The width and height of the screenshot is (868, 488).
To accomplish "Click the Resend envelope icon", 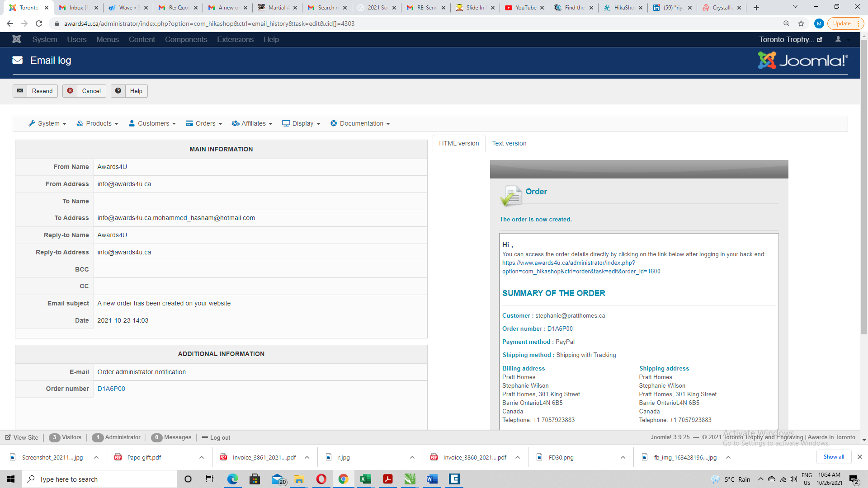I will pyautogui.click(x=20, y=91).
